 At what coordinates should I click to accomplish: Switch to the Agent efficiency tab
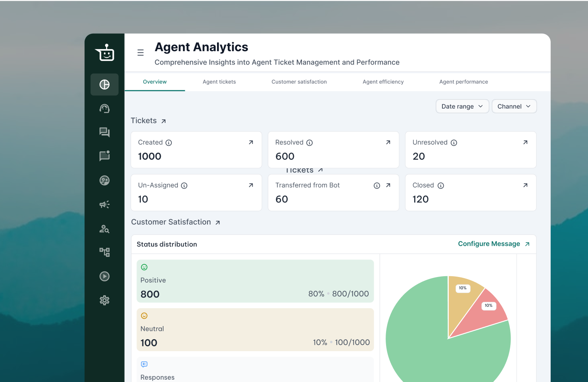pyautogui.click(x=383, y=82)
